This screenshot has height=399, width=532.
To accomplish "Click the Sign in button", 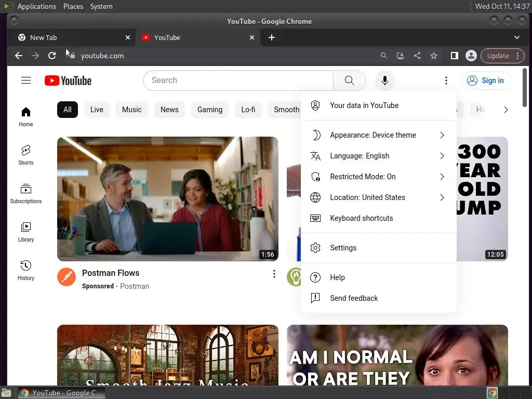I will pyautogui.click(x=486, y=81).
